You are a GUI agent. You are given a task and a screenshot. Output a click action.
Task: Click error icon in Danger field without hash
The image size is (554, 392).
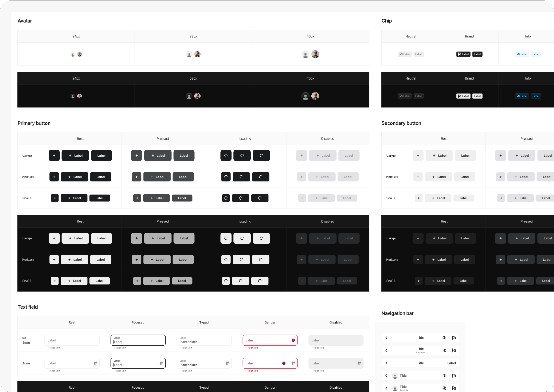coord(293,340)
